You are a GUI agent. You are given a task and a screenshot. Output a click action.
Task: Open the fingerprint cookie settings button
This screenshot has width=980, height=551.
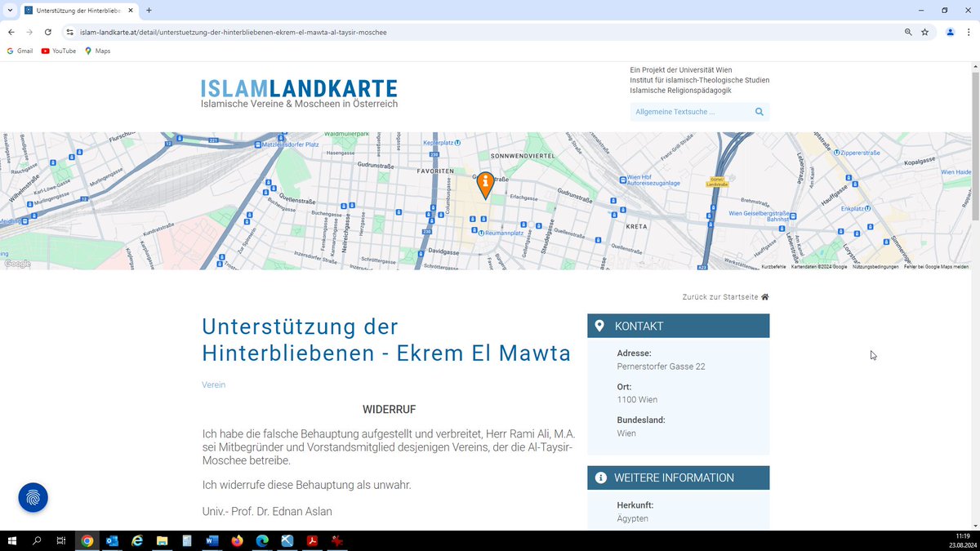pos(33,497)
